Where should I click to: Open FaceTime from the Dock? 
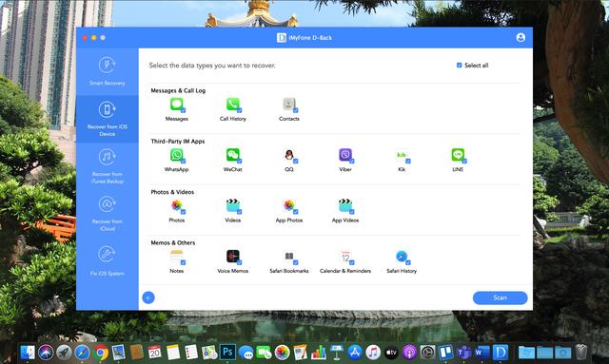pyautogui.click(x=264, y=353)
